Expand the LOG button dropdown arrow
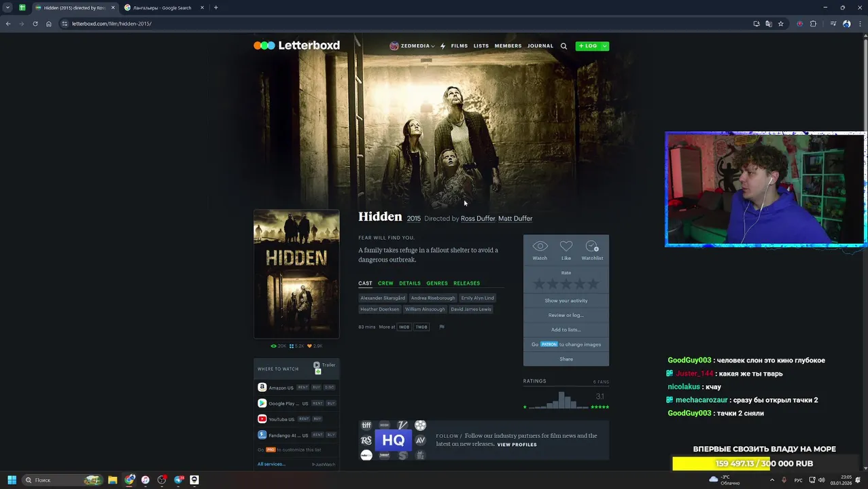 (604, 46)
